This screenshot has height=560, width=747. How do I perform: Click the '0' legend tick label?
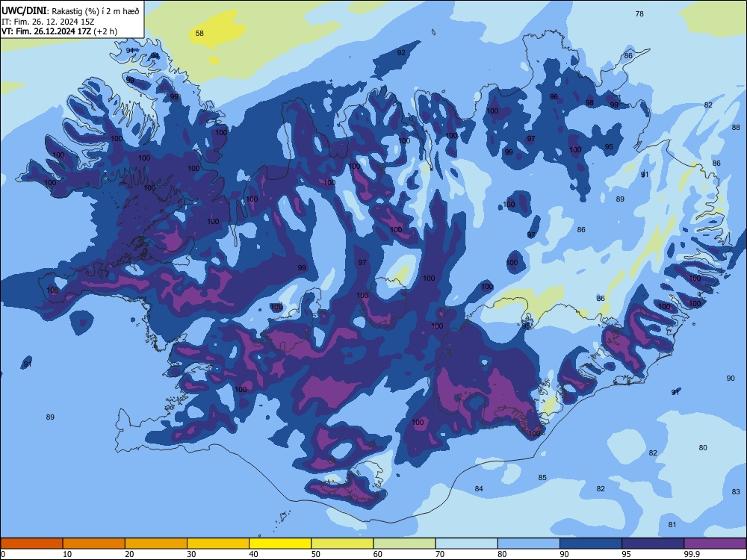3,554
